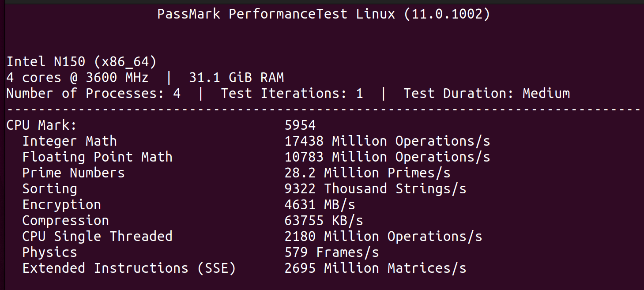644x290 pixels.
Task: Click the 'Encryption' label
Action: tap(62, 205)
